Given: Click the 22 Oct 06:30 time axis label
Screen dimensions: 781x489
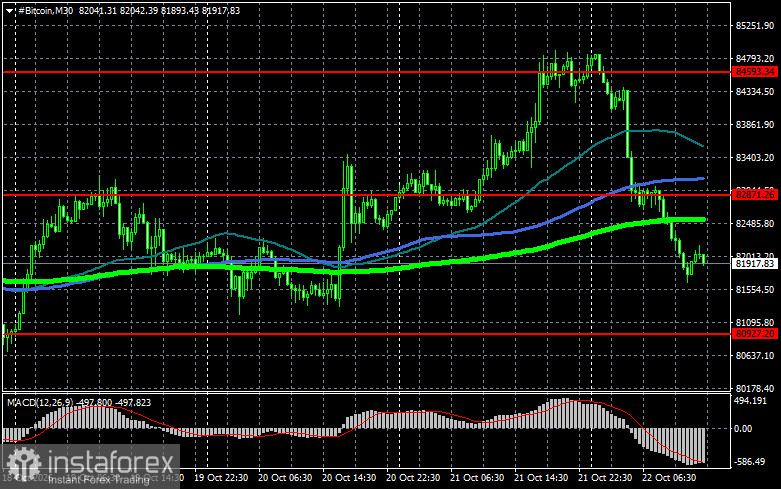Looking at the screenshot, I should click(x=669, y=478).
